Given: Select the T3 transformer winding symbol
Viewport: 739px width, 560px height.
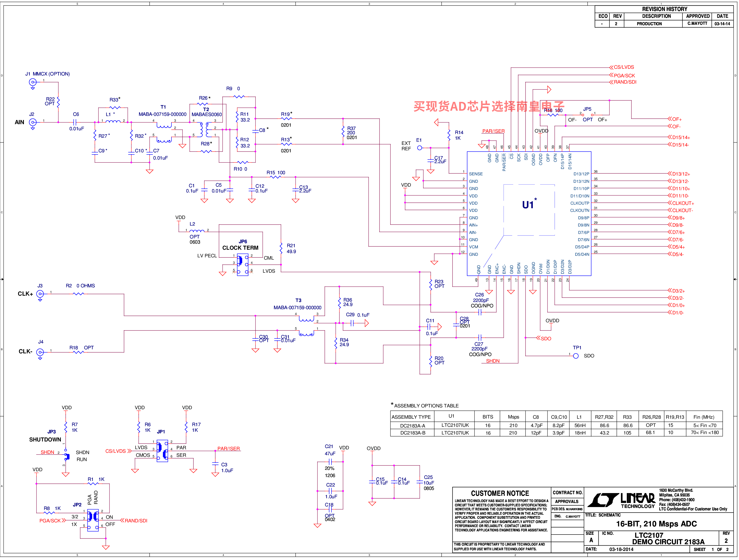Looking at the screenshot, I should 306,327.
